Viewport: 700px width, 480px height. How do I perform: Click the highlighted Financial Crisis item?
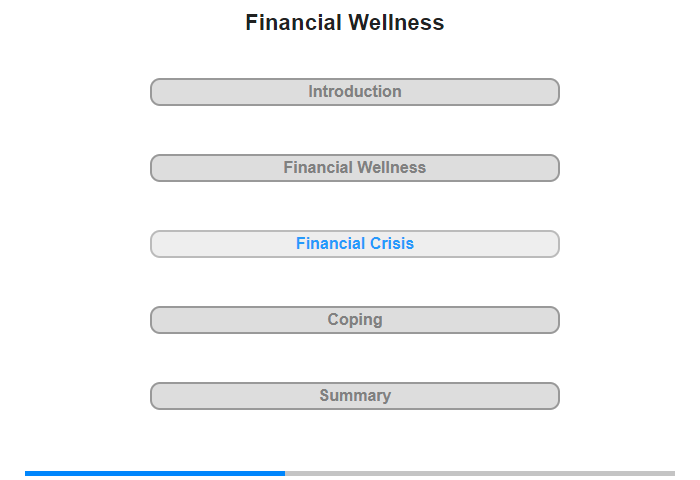[x=354, y=244]
